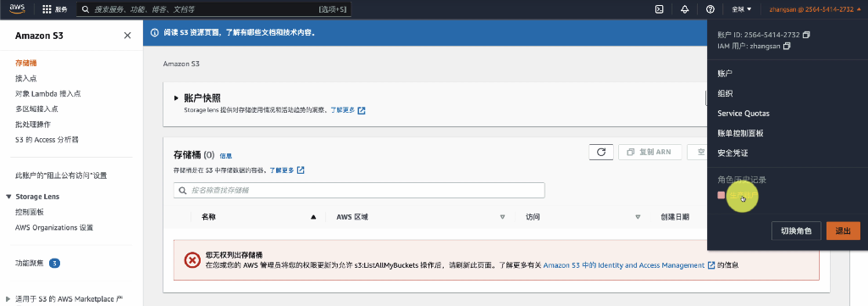The height and width of the screenshot is (306, 868).
Task: Select role history entry 生产账户
Action: (x=743, y=195)
